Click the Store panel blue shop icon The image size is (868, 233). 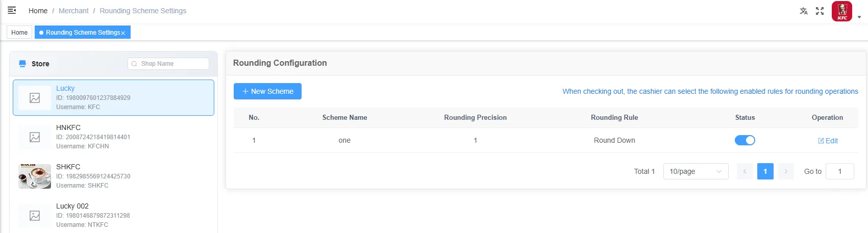22,64
